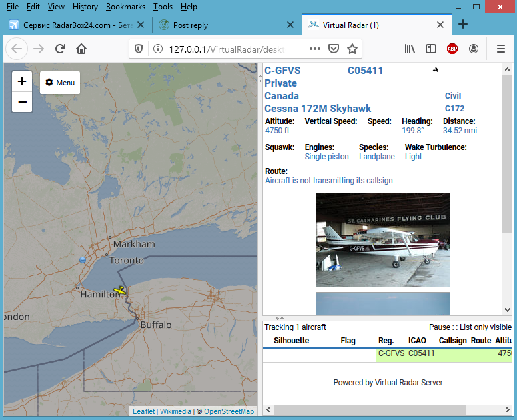Open the OpenStreetMap attribution link
517x420 pixels.
(229, 411)
